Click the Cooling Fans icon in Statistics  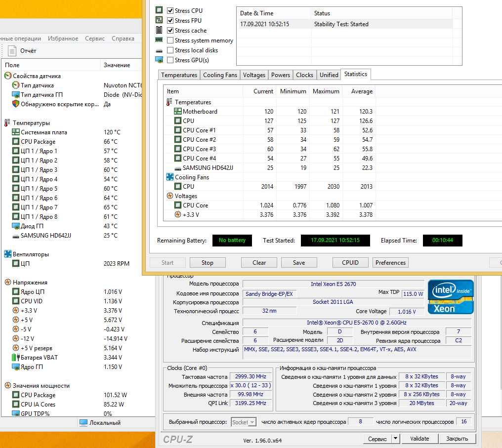169,177
